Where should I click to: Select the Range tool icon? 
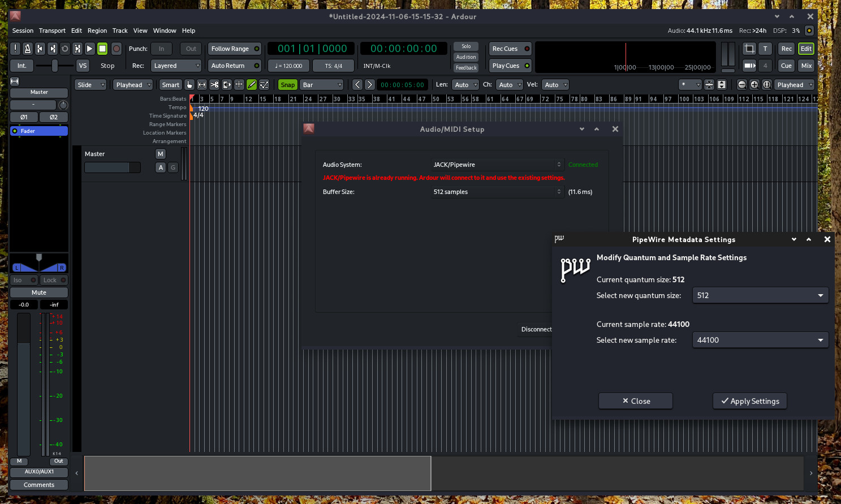tap(202, 85)
